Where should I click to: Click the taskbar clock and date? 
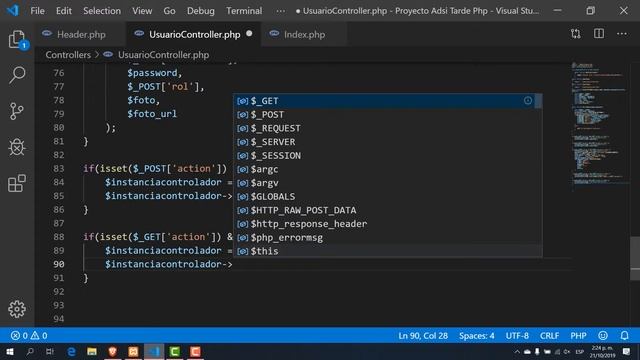tap(602, 351)
